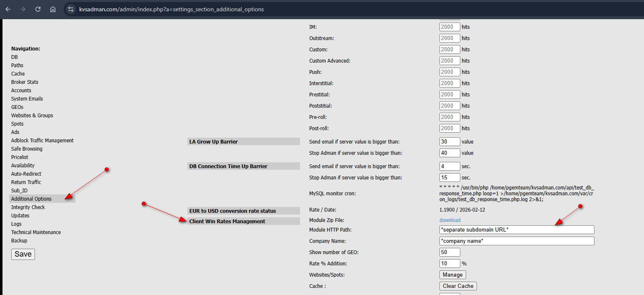The width and height of the screenshot is (644, 295).
Task: Go to Cache section
Action: (x=18, y=74)
